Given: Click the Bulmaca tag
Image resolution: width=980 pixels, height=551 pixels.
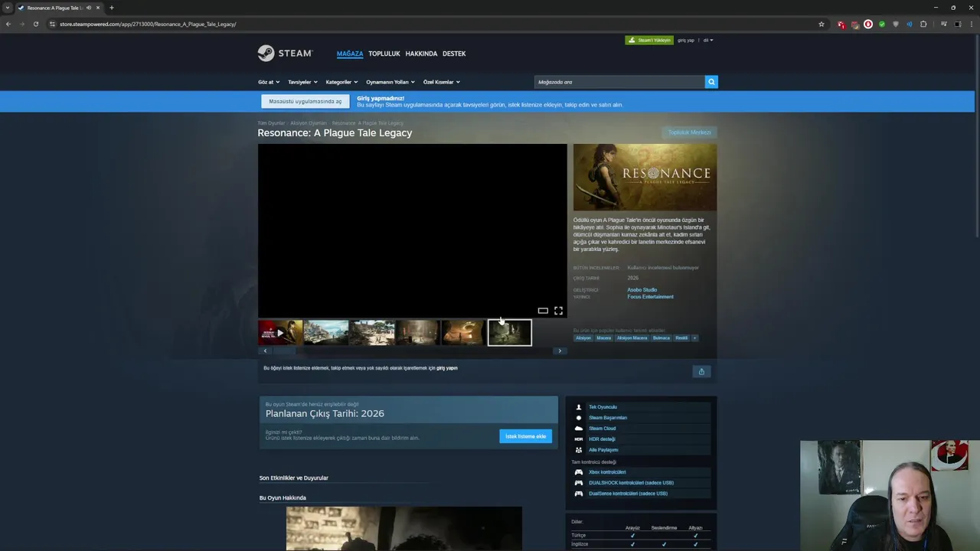Looking at the screenshot, I should [661, 337].
